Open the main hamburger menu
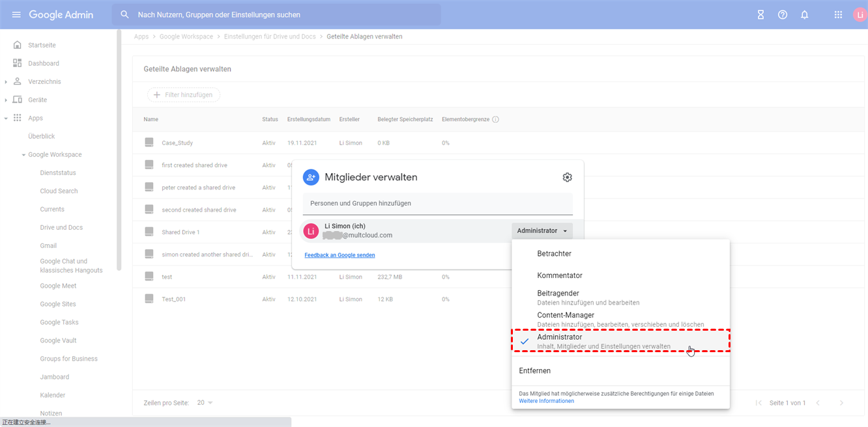 click(16, 15)
